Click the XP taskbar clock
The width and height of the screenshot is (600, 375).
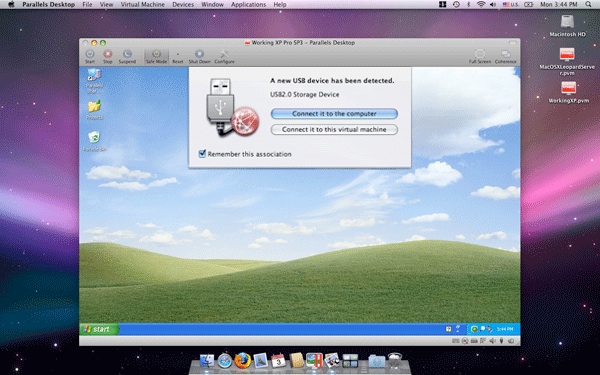click(x=505, y=329)
